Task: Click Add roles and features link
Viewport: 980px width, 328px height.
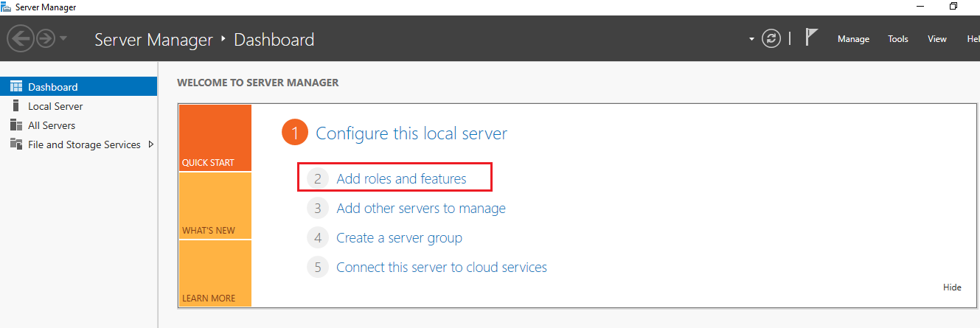Action: (401, 178)
